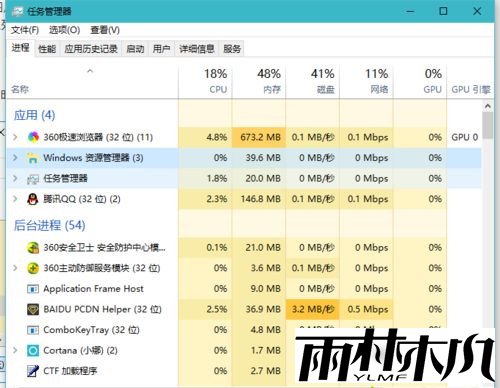Select the BAIDU PCDN Helper (32 位) row
This screenshot has height=388, width=500.
[244, 309]
